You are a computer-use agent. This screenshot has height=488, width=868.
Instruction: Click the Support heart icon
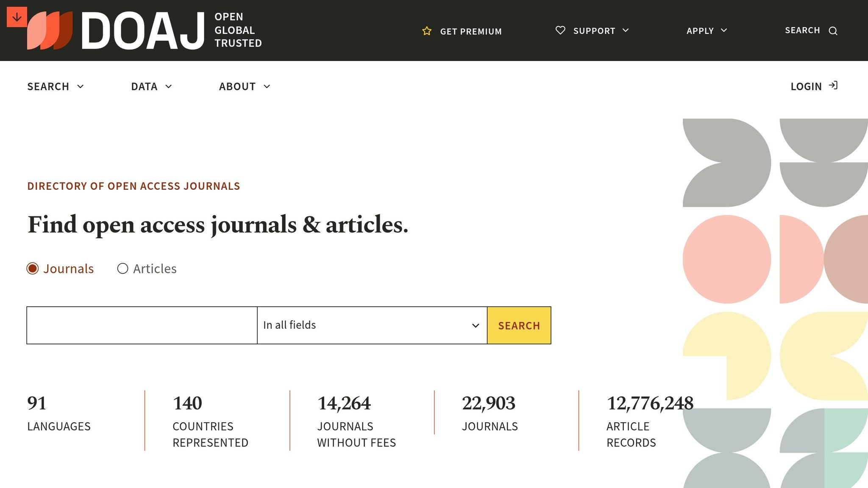pyautogui.click(x=560, y=30)
